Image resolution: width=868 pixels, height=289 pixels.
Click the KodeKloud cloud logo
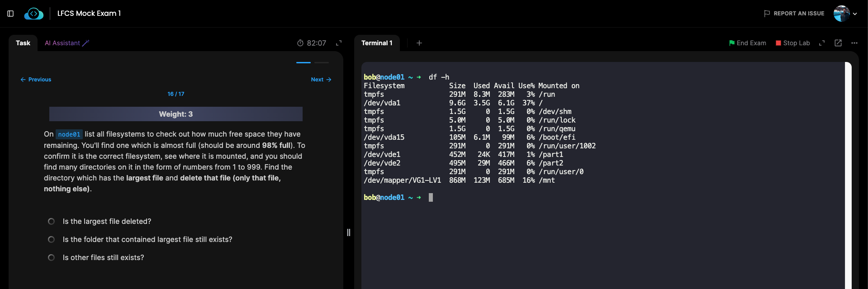[34, 14]
